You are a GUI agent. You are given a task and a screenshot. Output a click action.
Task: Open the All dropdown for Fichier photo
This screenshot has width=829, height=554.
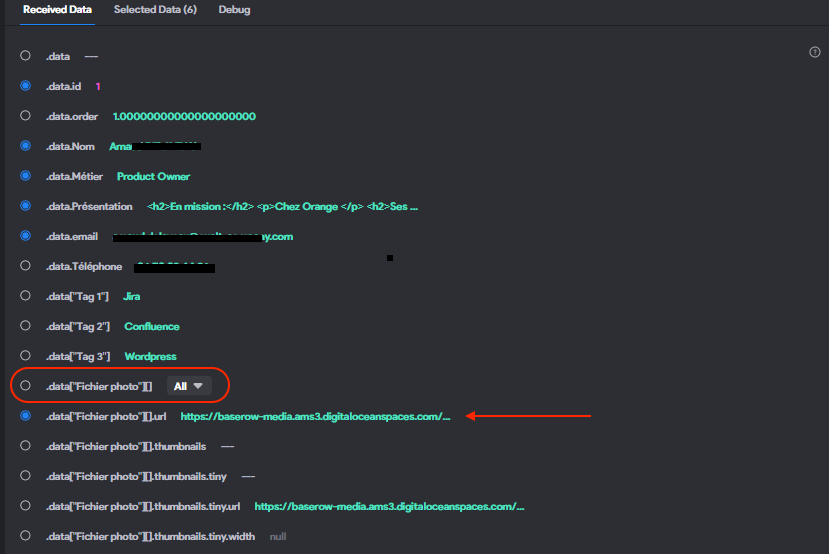pyautogui.click(x=189, y=386)
